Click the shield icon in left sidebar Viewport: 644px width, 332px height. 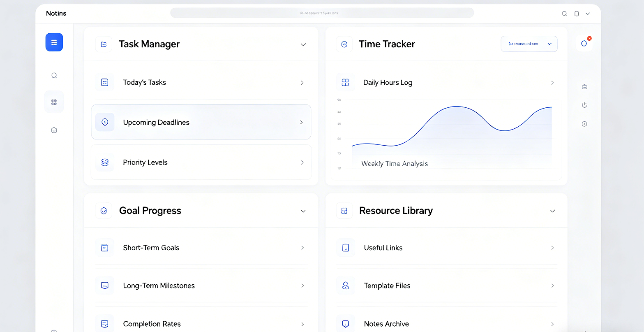[54, 130]
